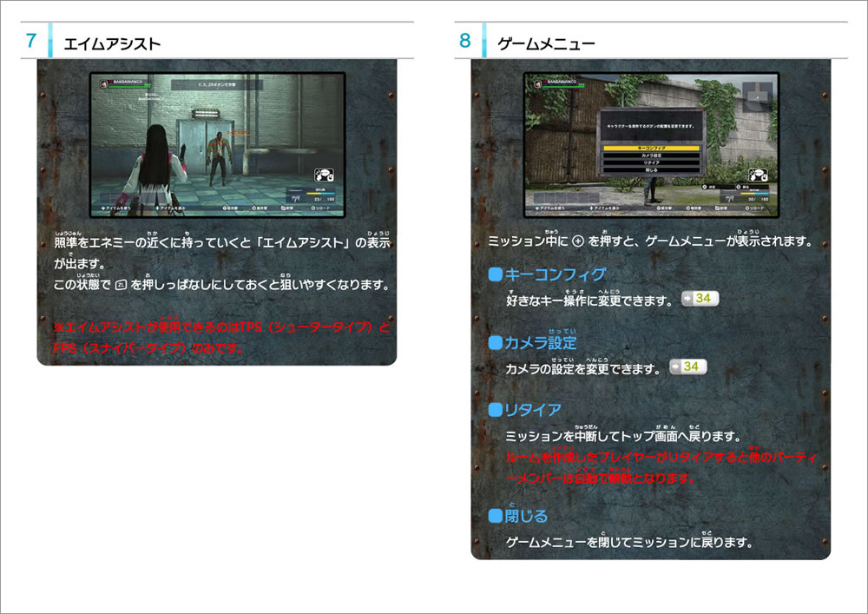Screen dimensions: 868x614
Task: Click the gun icon in the game menu screenshot
Action: 729,198
